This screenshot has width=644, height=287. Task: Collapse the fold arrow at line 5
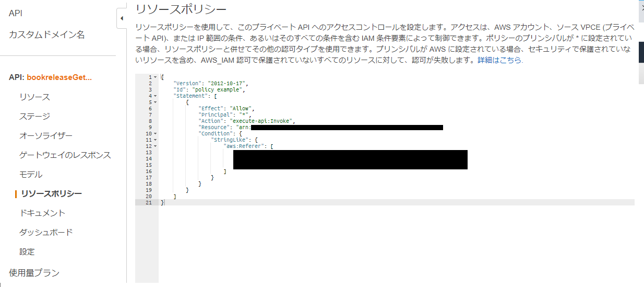[x=155, y=102]
